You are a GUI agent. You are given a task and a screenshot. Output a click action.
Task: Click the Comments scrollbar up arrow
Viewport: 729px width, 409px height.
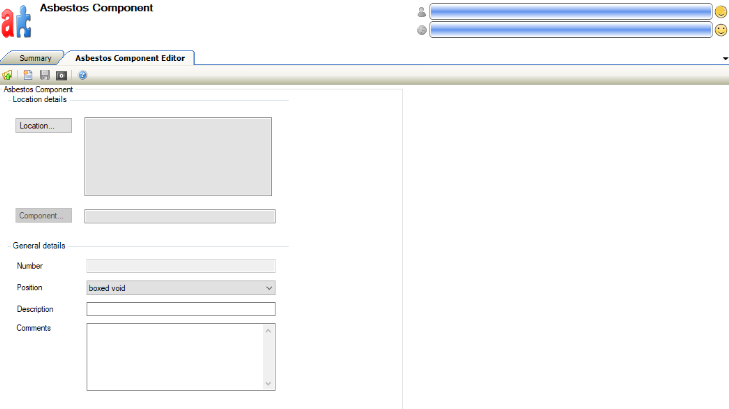click(x=268, y=330)
